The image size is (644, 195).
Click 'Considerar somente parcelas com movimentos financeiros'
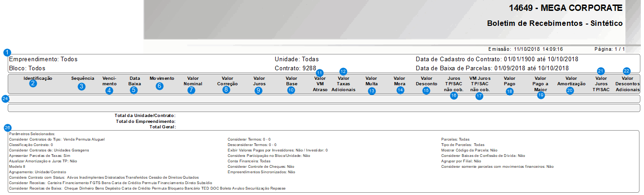(x=498, y=166)
